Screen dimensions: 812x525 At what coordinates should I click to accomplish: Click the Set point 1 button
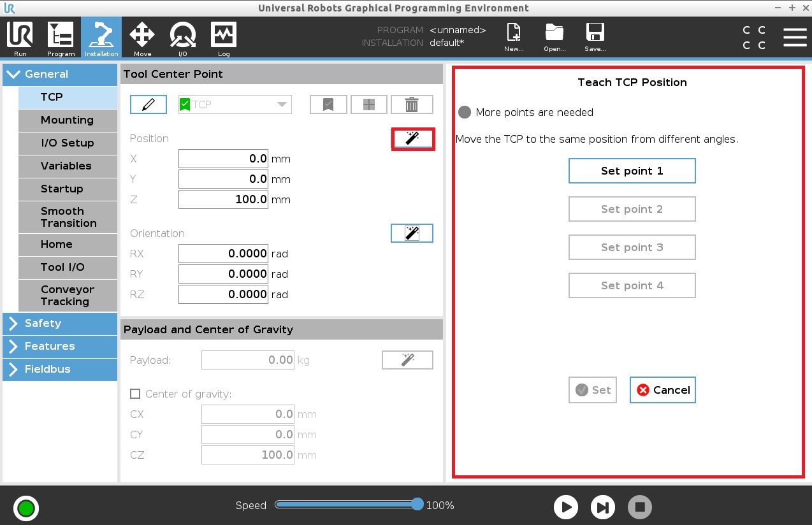coord(632,171)
